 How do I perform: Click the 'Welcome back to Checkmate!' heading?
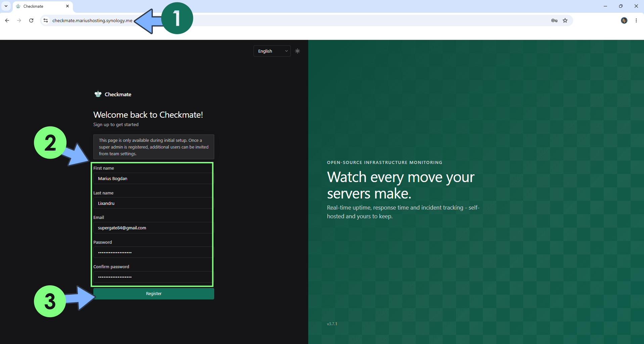[148, 115]
